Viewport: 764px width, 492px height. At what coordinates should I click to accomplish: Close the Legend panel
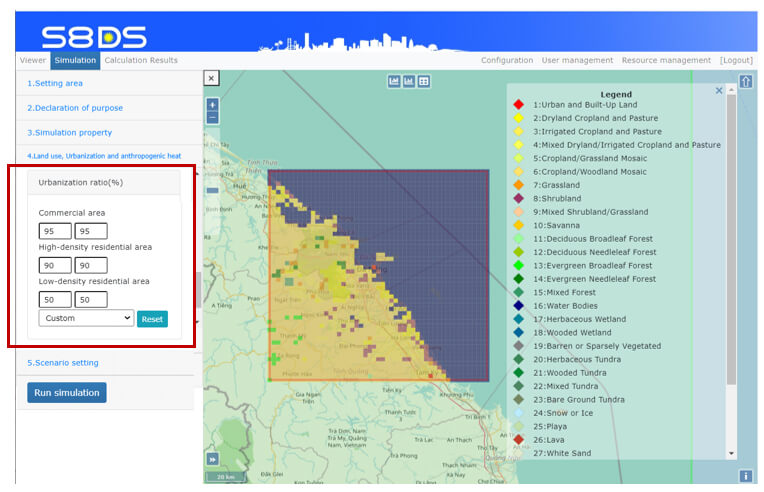(x=718, y=91)
